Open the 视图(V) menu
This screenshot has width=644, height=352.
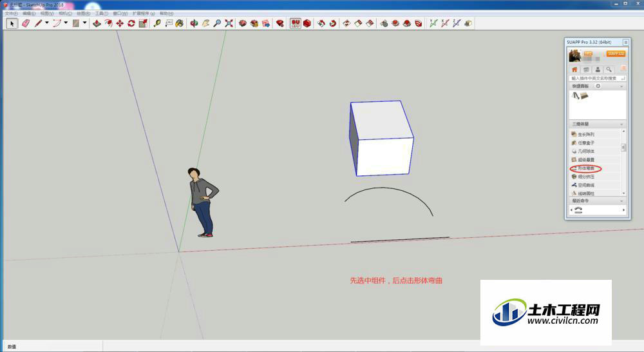pyautogui.click(x=47, y=14)
